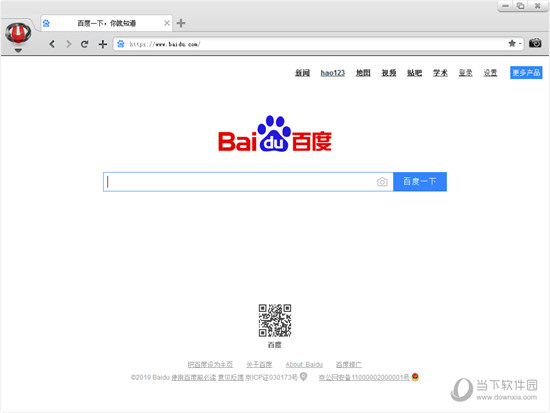Click the blue 更多产品 button
The width and height of the screenshot is (550, 413).
526,73
